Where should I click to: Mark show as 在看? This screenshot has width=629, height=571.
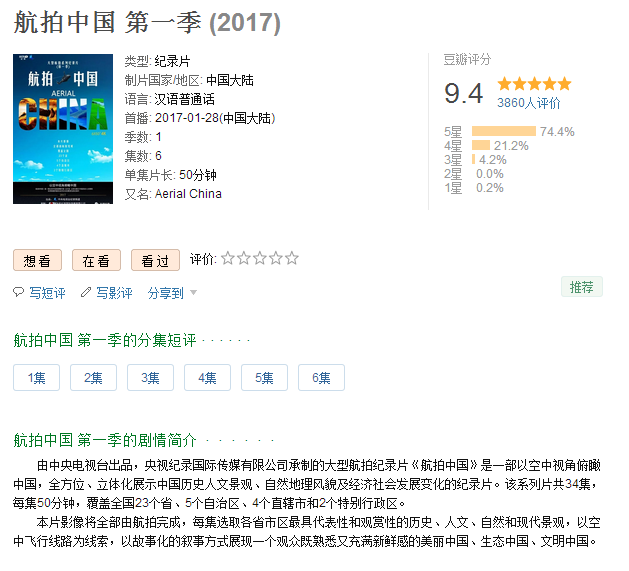96,260
